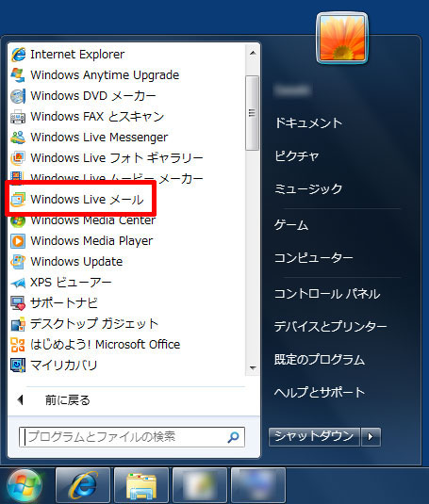Open ピクチャ in right pane
This screenshot has height=504, width=429.
tap(296, 156)
